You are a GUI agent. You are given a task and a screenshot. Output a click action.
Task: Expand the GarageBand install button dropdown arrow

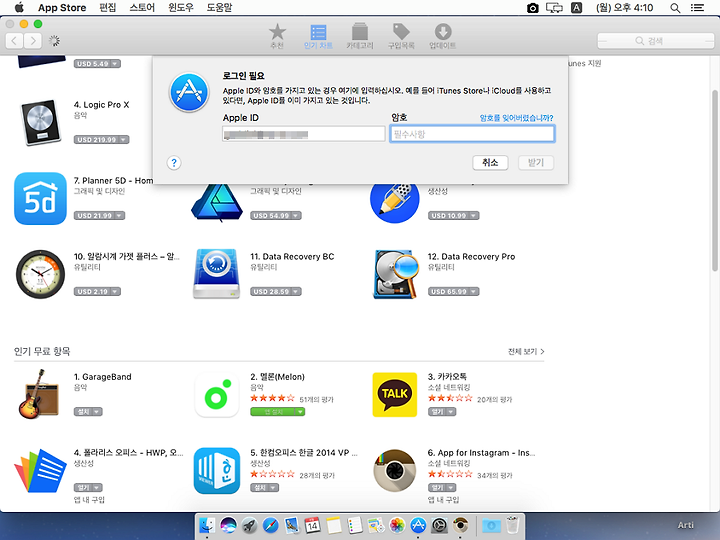pyautogui.click(x=97, y=412)
